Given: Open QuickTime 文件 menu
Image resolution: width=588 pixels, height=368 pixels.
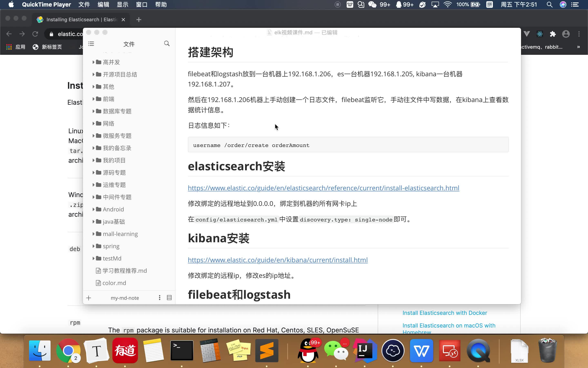Looking at the screenshot, I should [84, 5].
